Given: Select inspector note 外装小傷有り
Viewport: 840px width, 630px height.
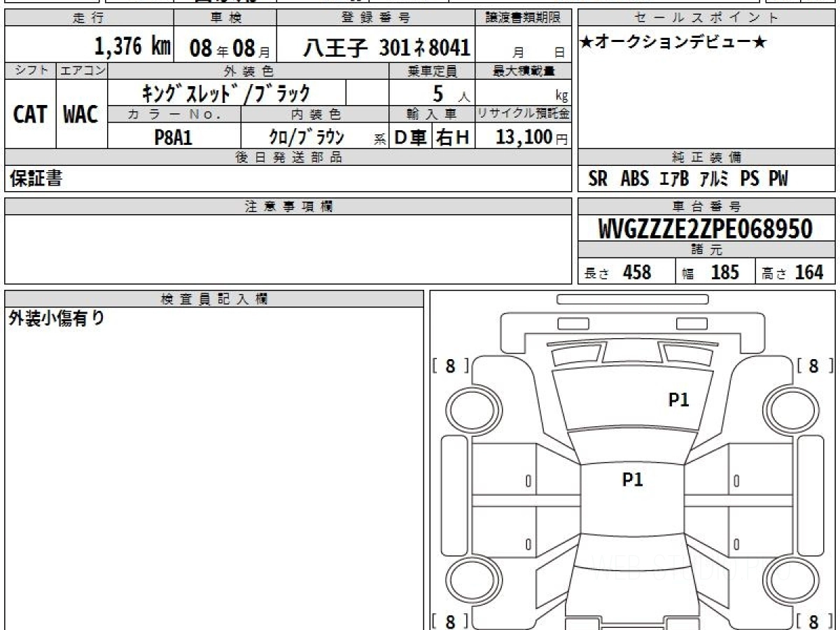Looking at the screenshot, I should point(56,319).
